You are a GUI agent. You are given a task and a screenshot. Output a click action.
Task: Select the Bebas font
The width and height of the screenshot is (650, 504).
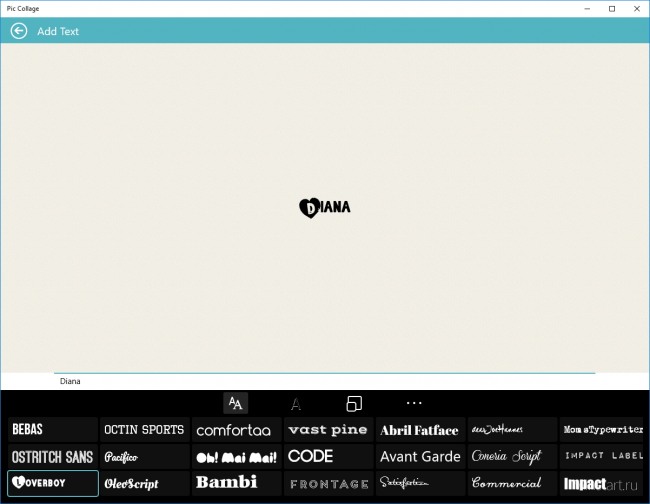pyautogui.click(x=53, y=430)
